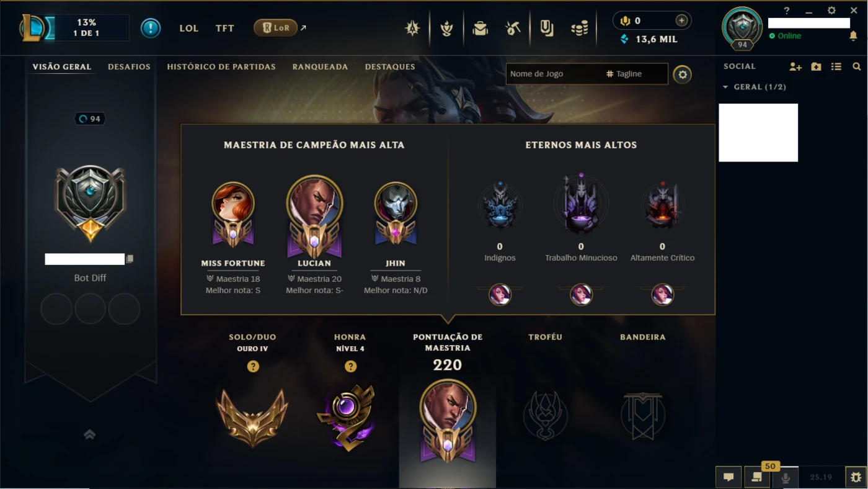Expand the profile banner chevron arrows
Image resolution: width=868 pixels, height=489 pixels.
click(90, 434)
